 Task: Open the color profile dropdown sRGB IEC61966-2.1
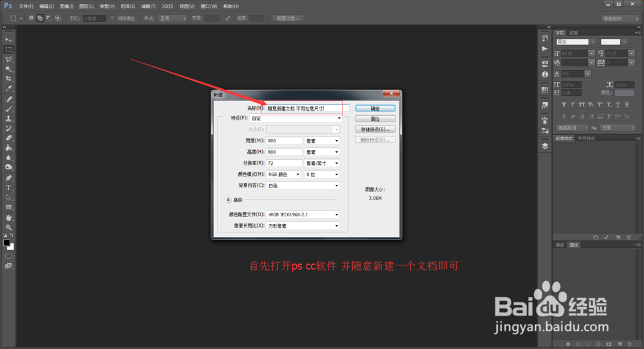[303, 214]
